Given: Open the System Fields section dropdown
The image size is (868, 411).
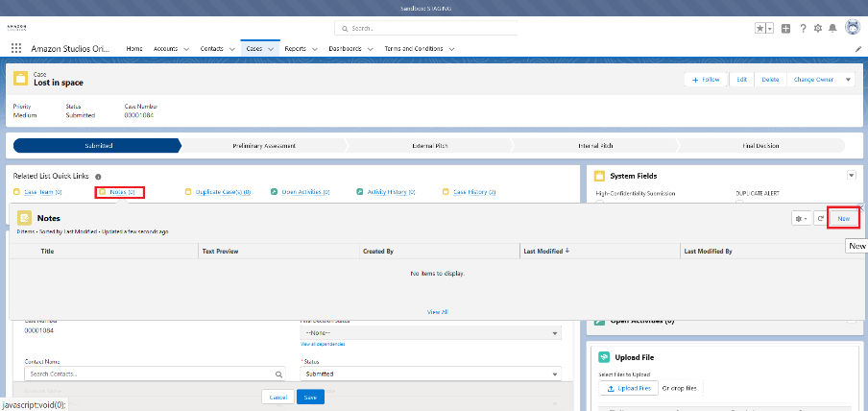Looking at the screenshot, I should coord(852,175).
